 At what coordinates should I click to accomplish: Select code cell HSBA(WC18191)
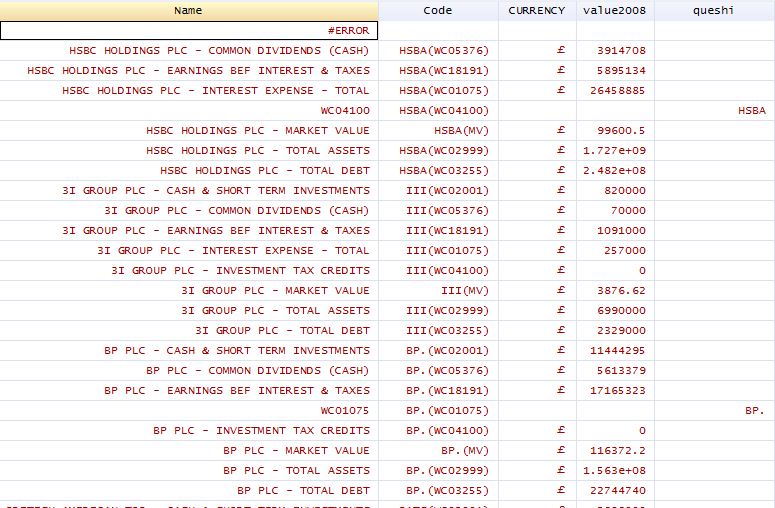click(x=438, y=71)
